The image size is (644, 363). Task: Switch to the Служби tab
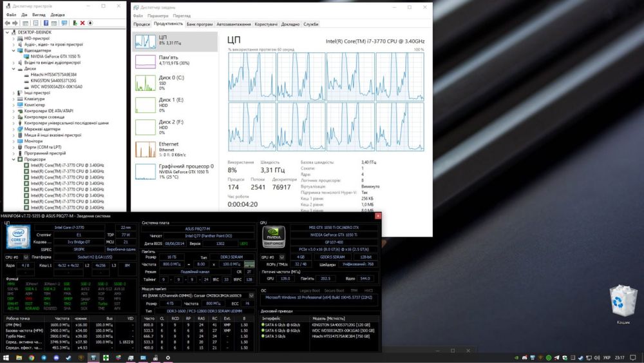[x=311, y=25]
